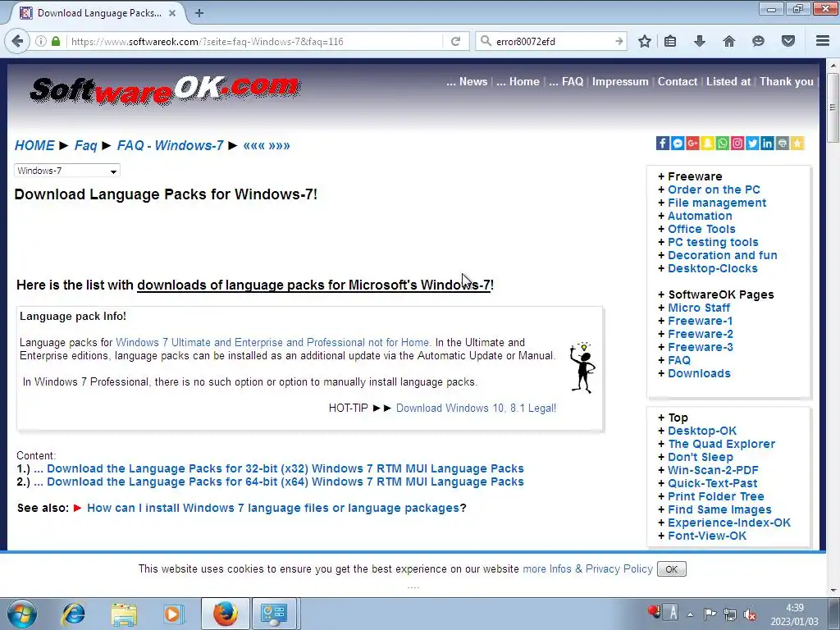Screen dimensions: 840x630
Task: Open Thank you in top navigation
Action: 786,81
